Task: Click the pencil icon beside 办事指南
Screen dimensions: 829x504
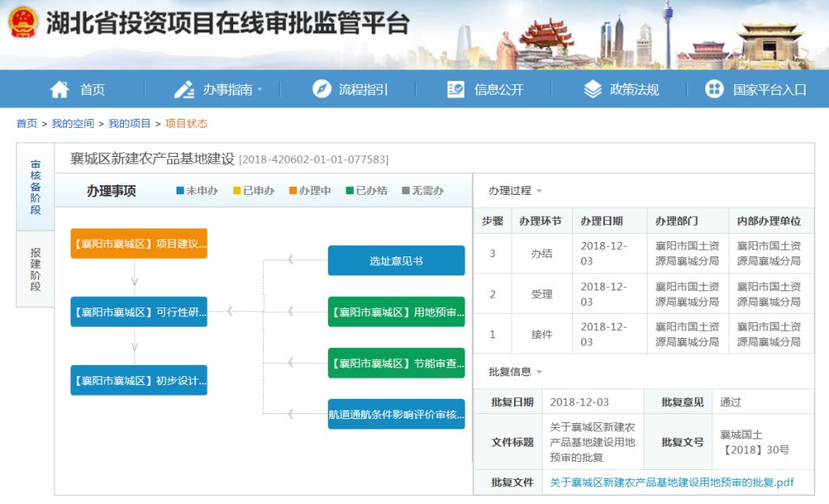Action: click(x=184, y=90)
